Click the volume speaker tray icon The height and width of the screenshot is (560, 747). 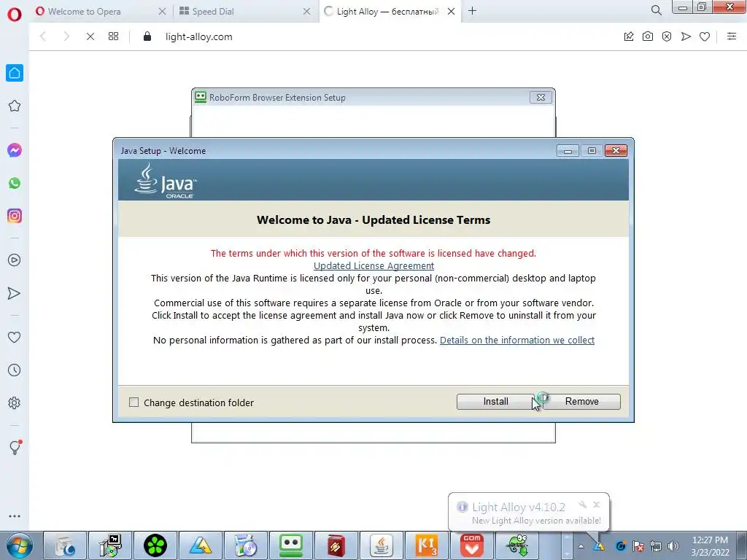pyautogui.click(x=673, y=546)
